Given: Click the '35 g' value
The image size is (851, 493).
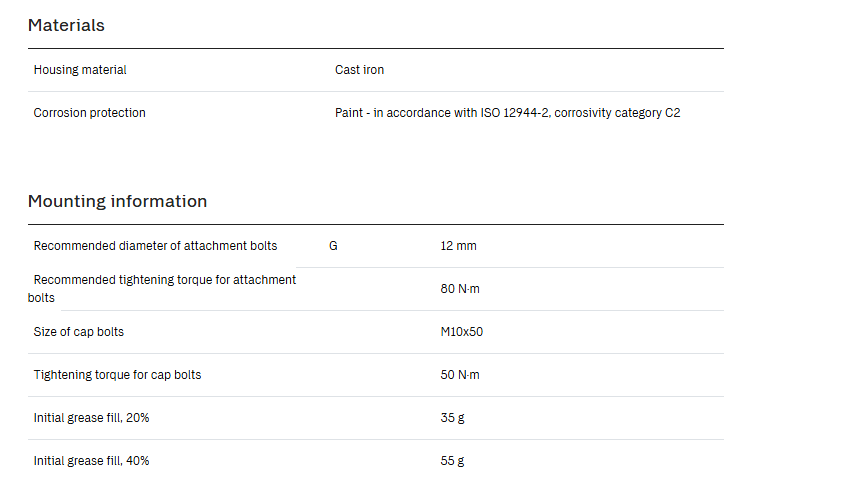Looking at the screenshot, I should (x=452, y=418).
